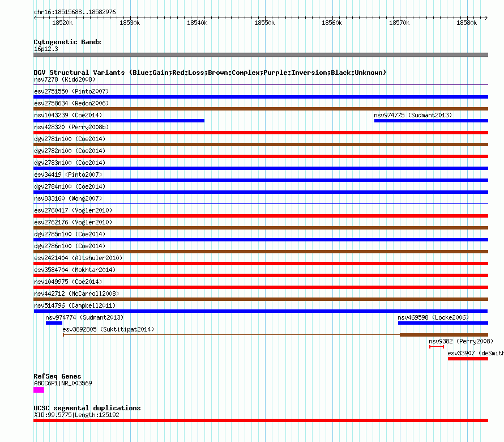Open nsv974775 (Sudmant2013) variant label

pos(413,115)
